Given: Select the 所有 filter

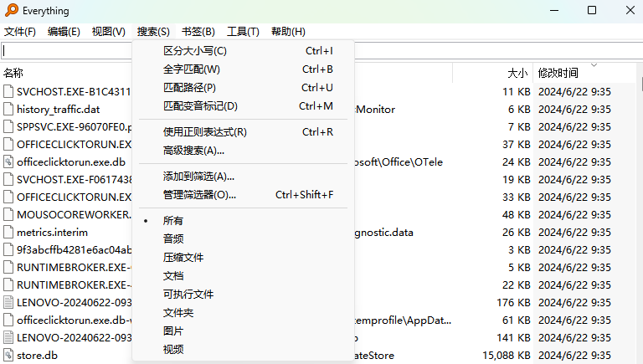Looking at the screenshot, I should [x=243, y=221].
